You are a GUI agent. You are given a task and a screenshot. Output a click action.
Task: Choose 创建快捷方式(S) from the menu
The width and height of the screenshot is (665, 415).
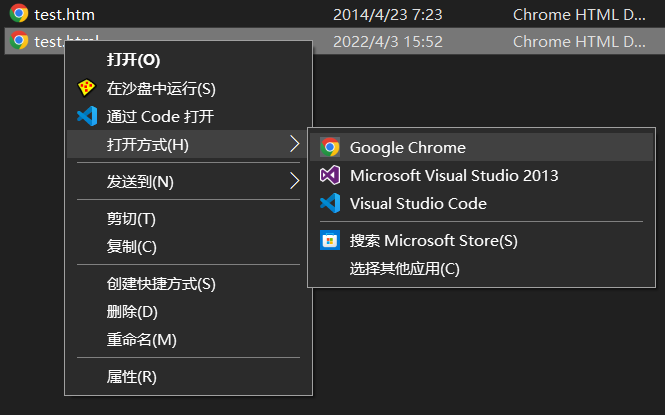(x=161, y=284)
